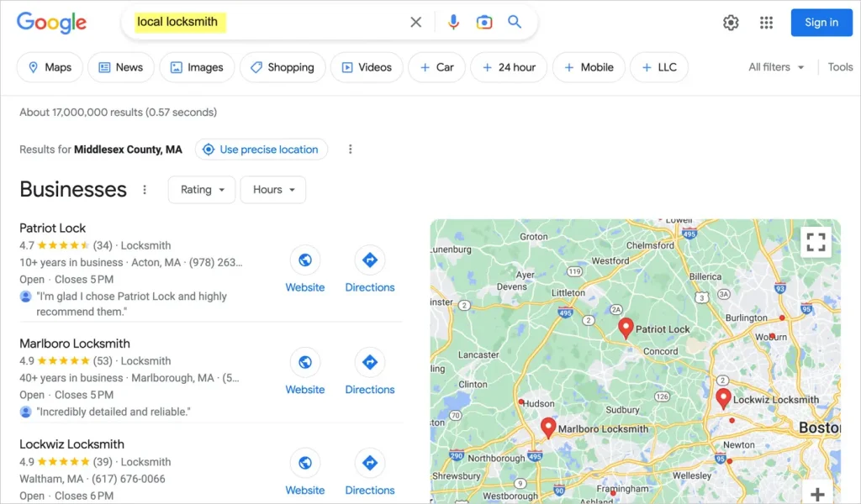This screenshot has height=504, width=861.
Task: Click the 'Incredibly detailed and reliable' review
Action: pos(114,412)
